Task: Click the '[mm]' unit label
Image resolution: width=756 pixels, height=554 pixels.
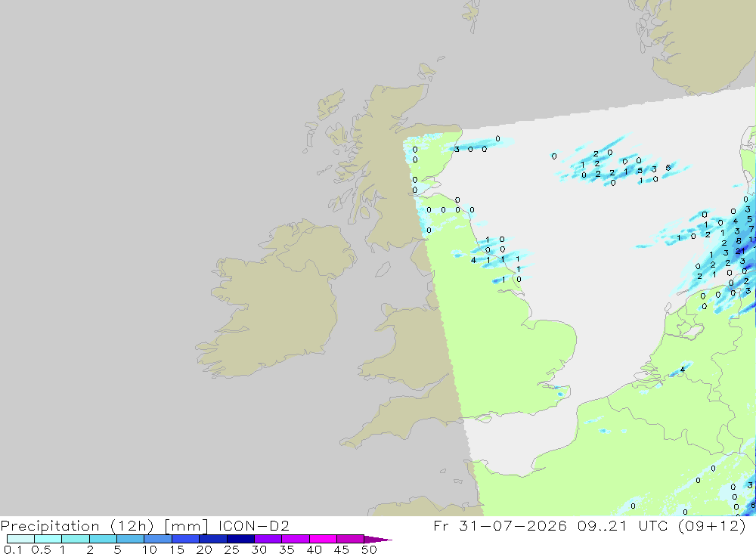Action: tap(186, 525)
